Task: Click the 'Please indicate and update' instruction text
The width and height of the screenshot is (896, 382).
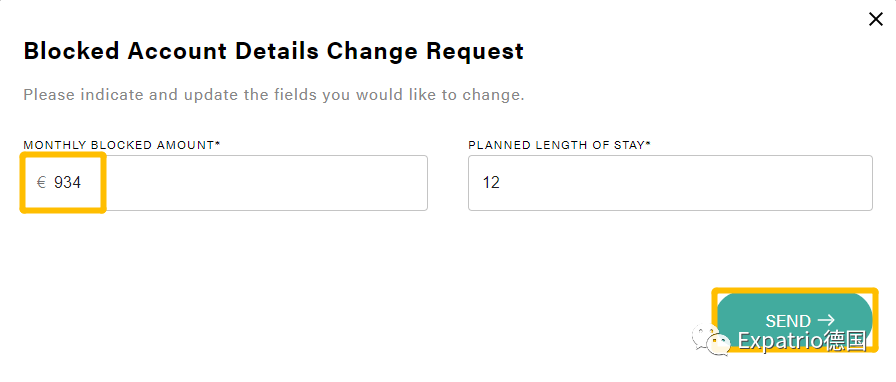Action: (274, 95)
